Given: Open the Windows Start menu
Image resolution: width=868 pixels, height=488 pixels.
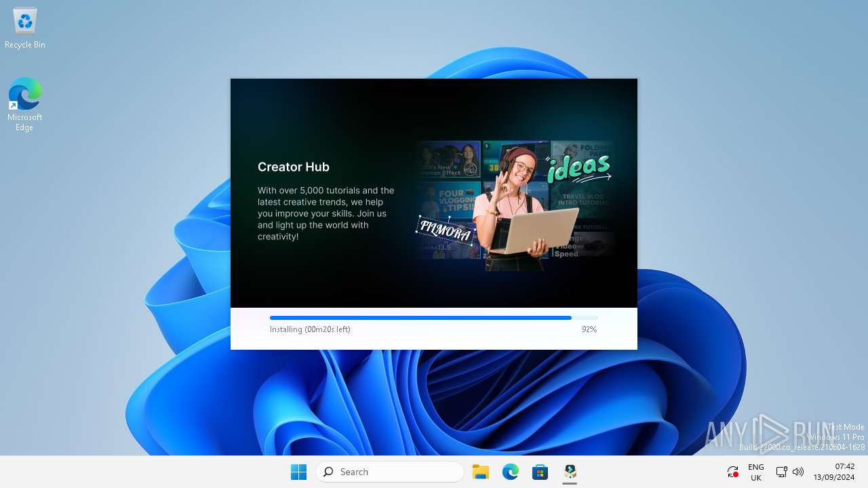Looking at the screenshot, I should coord(298,472).
